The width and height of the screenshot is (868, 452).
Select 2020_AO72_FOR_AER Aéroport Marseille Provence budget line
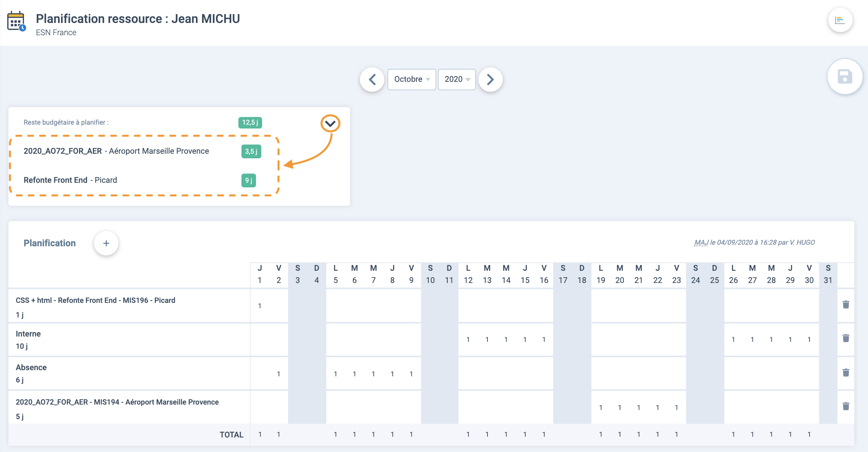[x=116, y=151]
